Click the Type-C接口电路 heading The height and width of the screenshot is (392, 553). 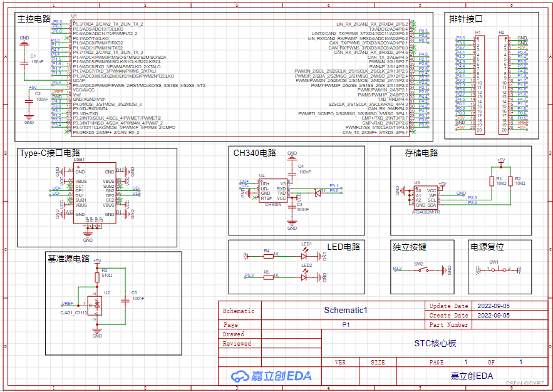50,153
